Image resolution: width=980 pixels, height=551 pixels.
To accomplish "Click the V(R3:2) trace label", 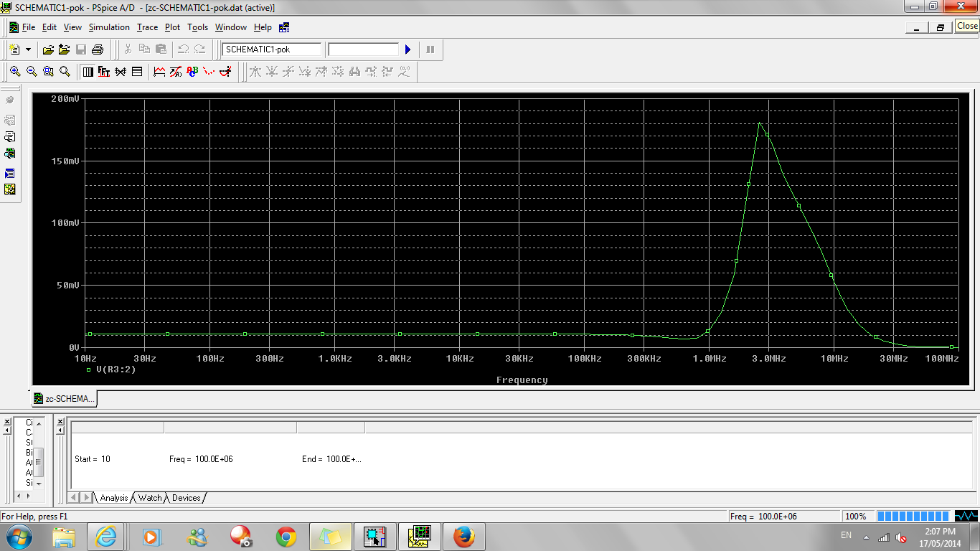I will click(x=116, y=369).
